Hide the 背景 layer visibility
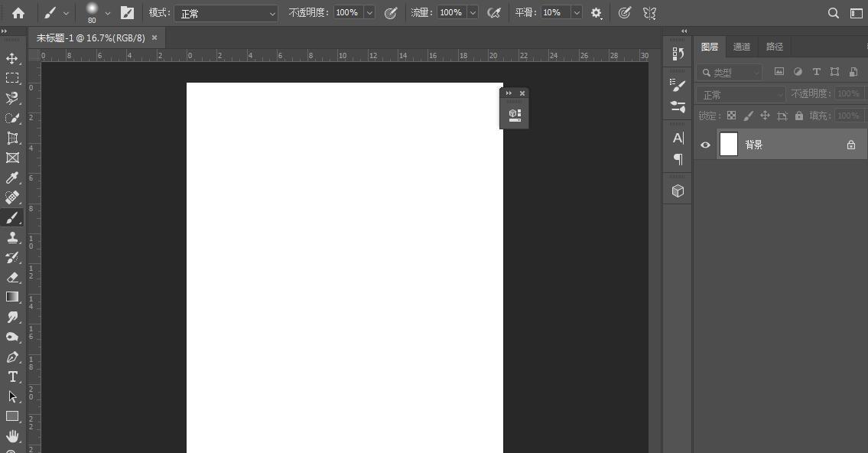The height and width of the screenshot is (453, 868). (704, 144)
